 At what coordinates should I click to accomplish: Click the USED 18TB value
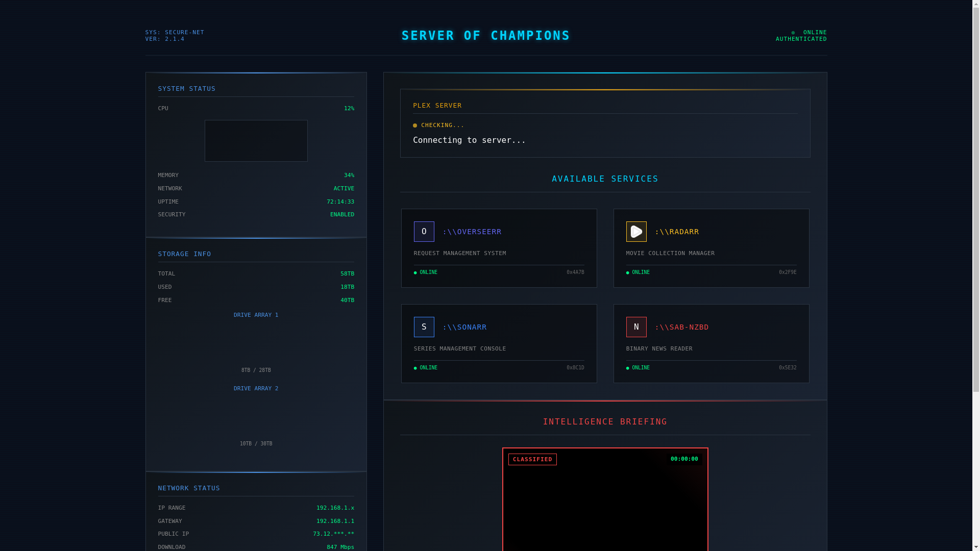(x=347, y=287)
